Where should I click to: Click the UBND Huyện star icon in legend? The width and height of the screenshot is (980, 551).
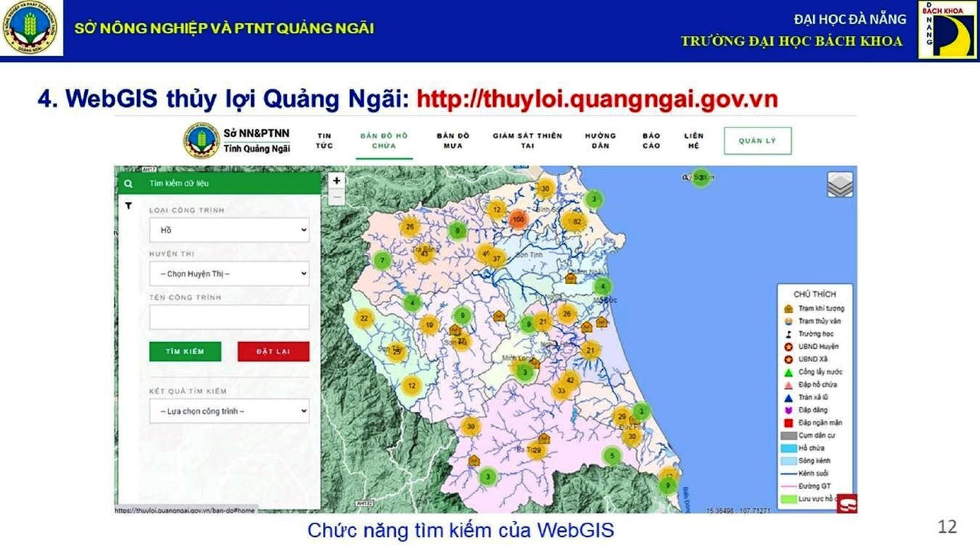coord(788,346)
